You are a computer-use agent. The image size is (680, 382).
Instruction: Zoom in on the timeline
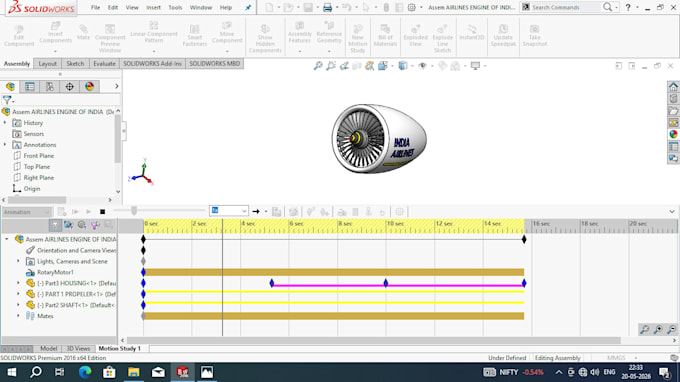pos(658,330)
